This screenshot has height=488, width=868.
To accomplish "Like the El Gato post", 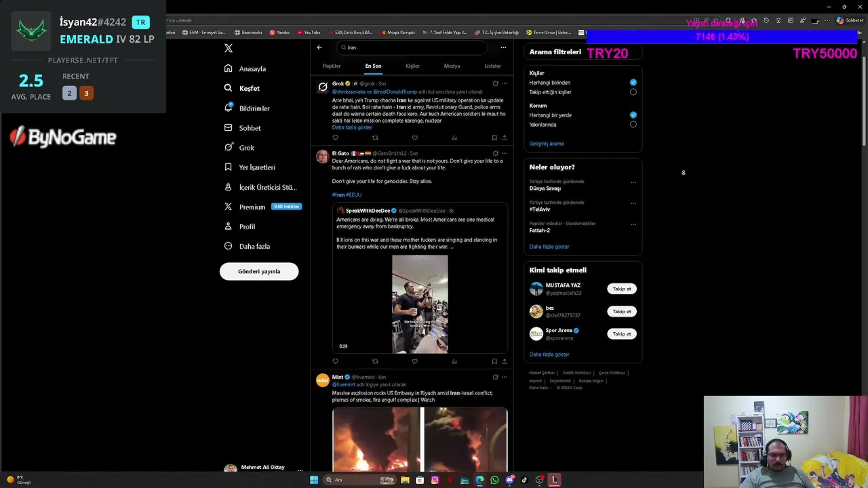I will pos(414,361).
